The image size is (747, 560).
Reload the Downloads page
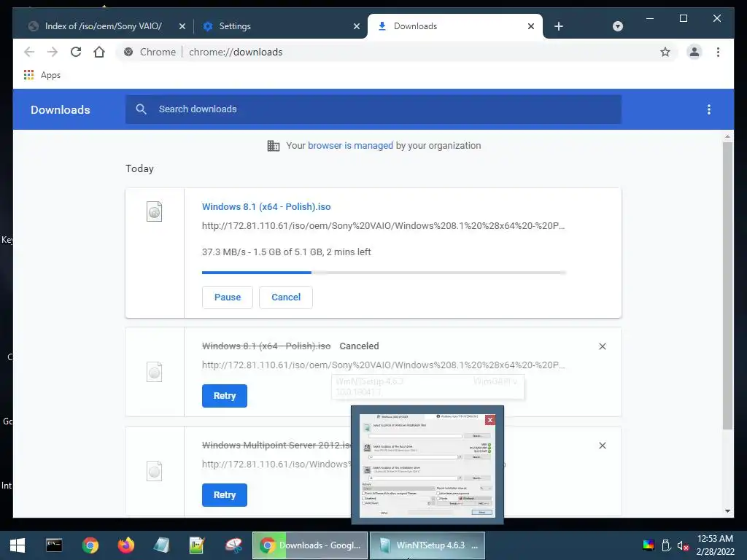point(76,52)
